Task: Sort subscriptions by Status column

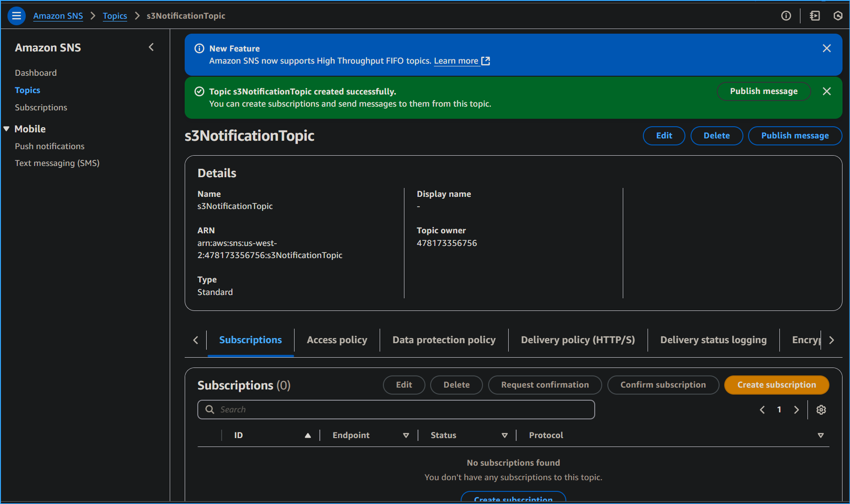Action: pyautogui.click(x=504, y=436)
